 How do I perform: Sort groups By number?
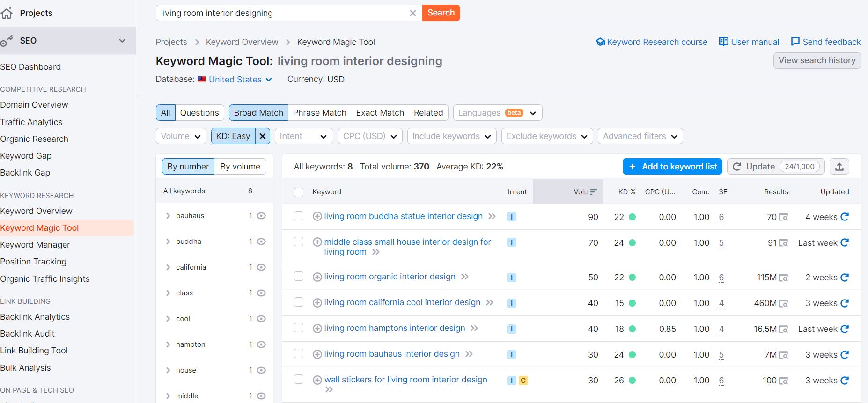tap(188, 167)
